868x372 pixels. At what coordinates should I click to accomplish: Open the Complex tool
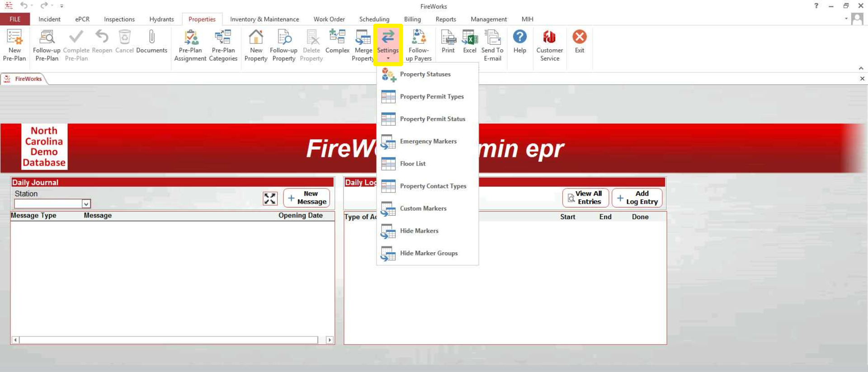click(337, 42)
